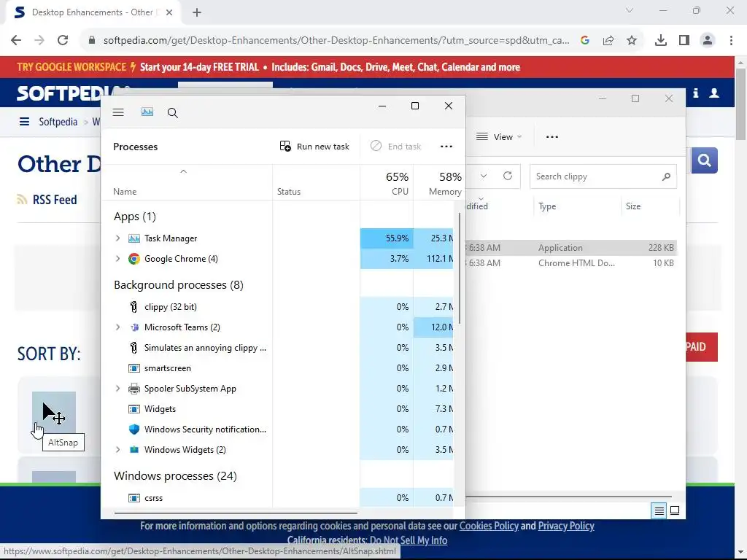Reload the Softpedia page
The image size is (747, 560).
tap(63, 40)
